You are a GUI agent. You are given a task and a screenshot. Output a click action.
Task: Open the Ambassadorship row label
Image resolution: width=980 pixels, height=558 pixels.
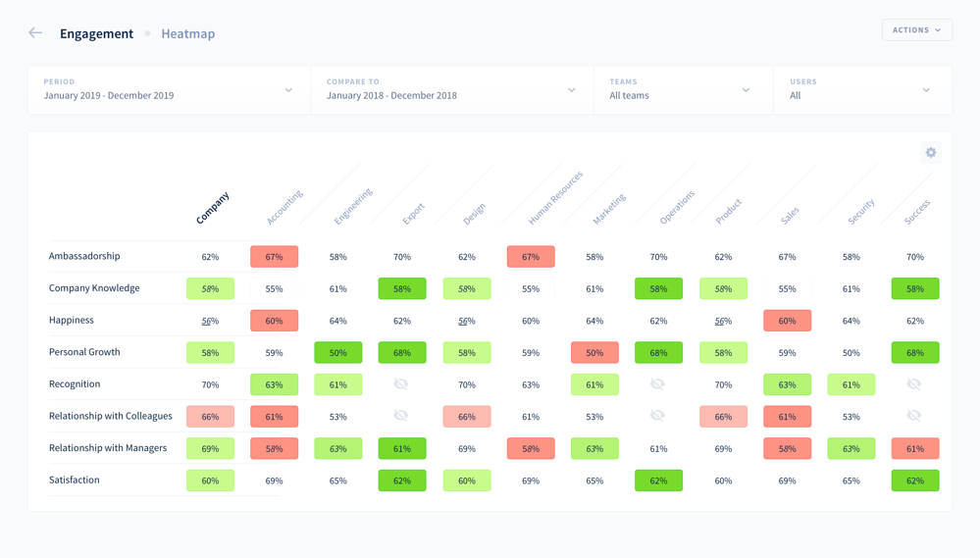click(84, 256)
